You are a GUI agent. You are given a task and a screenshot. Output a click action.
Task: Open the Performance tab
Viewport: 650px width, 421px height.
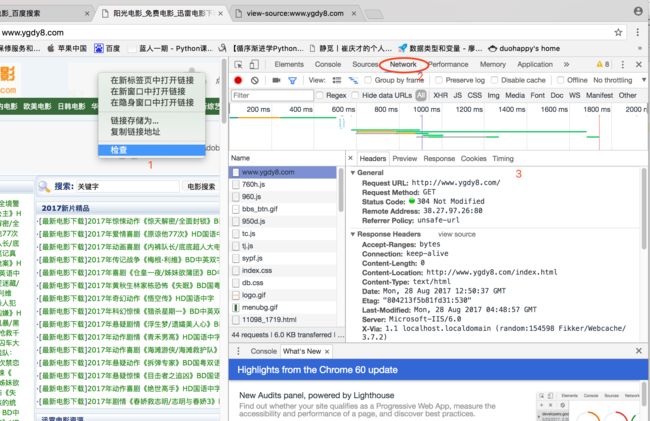click(448, 64)
